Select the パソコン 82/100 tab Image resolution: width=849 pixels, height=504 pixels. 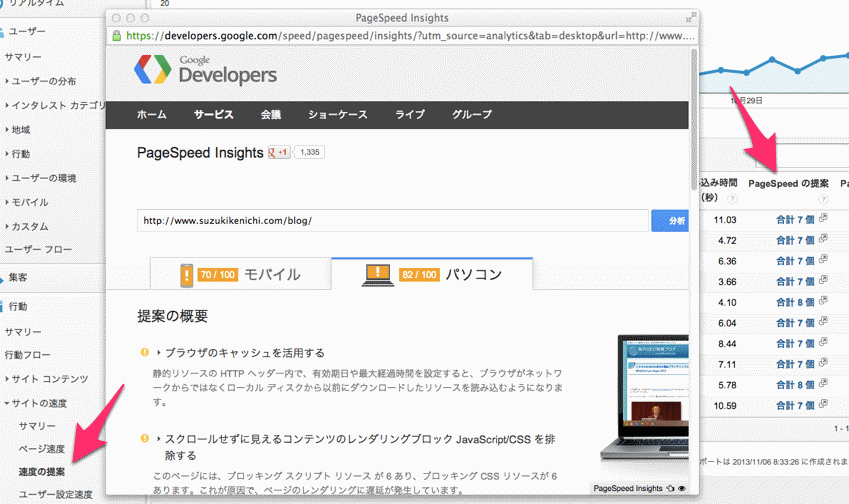click(432, 274)
